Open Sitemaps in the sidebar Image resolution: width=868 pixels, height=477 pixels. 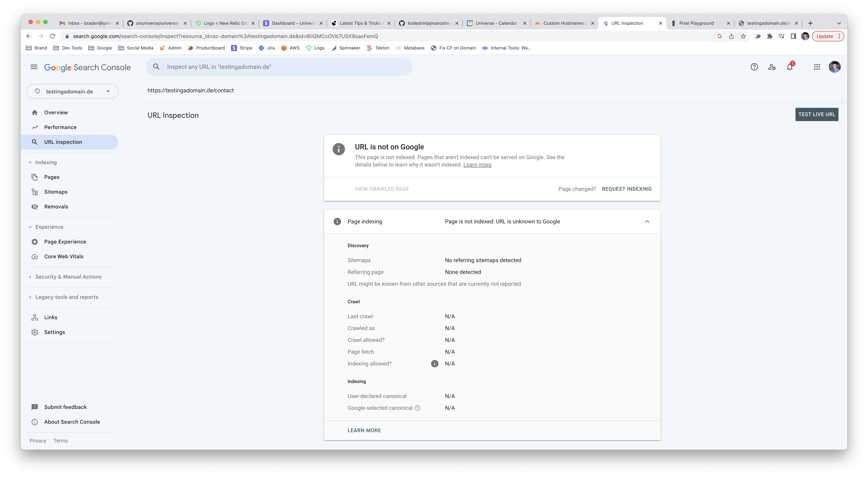[69, 192]
